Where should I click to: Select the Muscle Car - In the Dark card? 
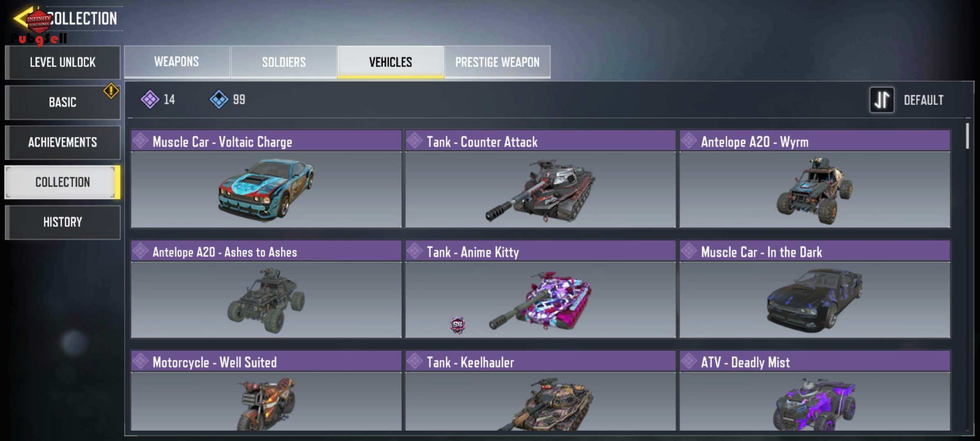click(815, 289)
